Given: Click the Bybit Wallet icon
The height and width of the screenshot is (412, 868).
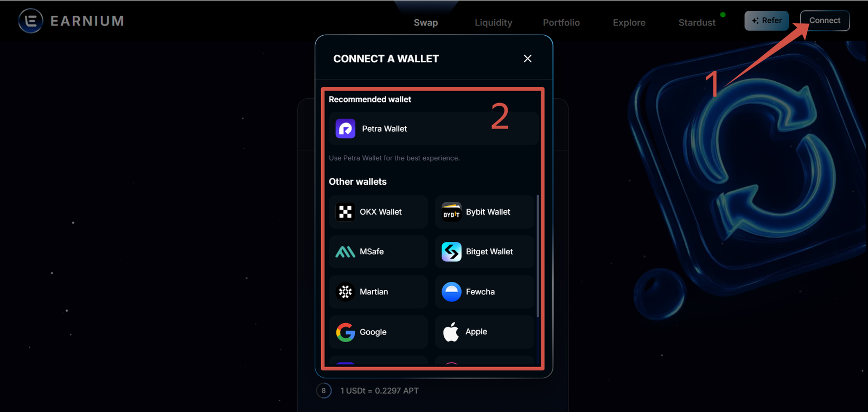Looking at the screenshot, I should 451,212.
